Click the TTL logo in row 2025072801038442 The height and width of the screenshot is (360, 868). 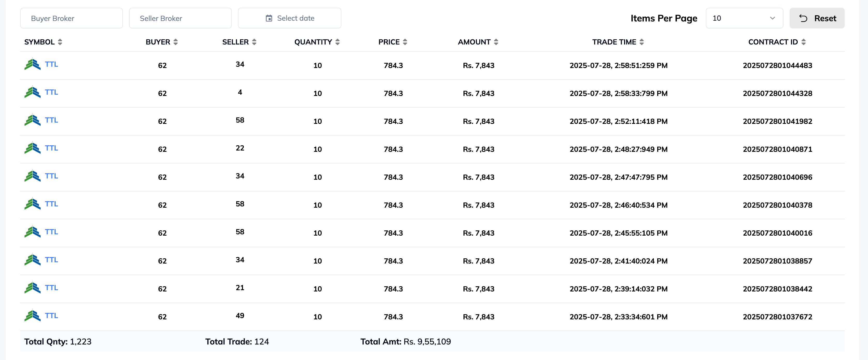(32, 288)
